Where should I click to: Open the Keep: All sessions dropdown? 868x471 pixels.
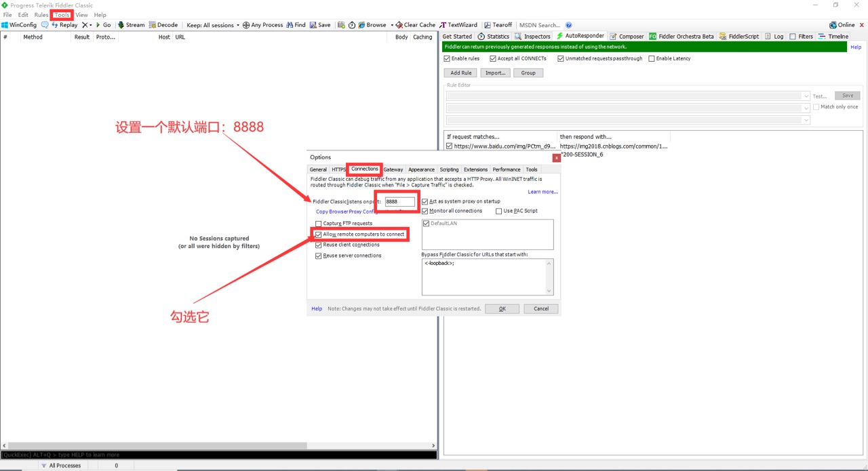pos(213,25)
